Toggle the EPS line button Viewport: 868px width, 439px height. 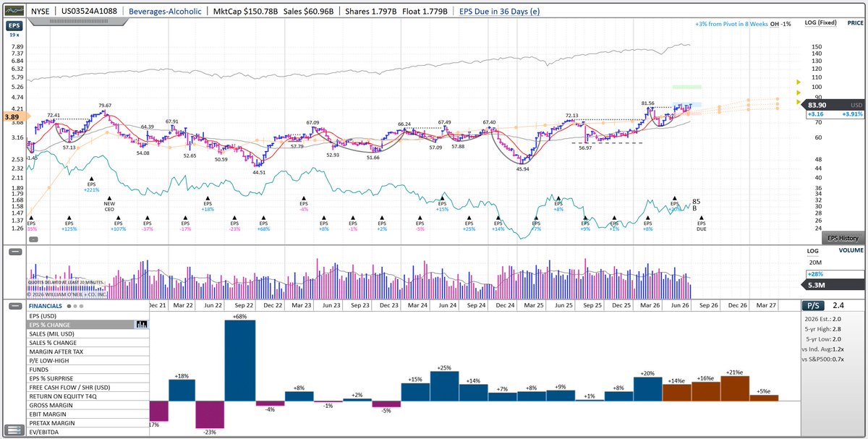point(14,26)
